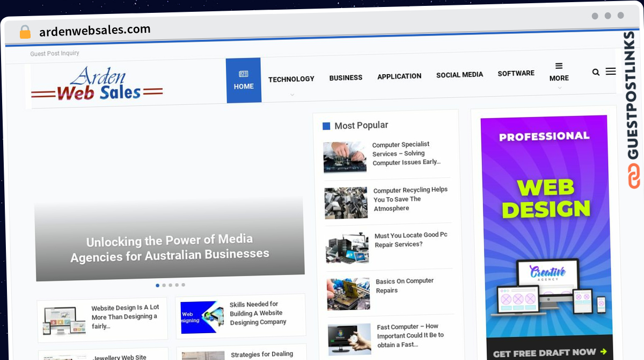Expand the More menu chevron
Image resolution: width=644 pixels, height=360 pixels.
point(560,88)
